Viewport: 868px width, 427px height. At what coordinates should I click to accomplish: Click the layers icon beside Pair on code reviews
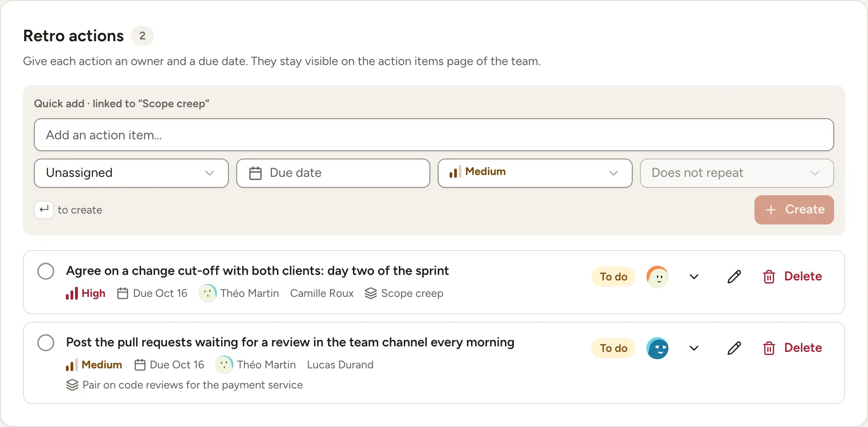(x=72, y=385)
